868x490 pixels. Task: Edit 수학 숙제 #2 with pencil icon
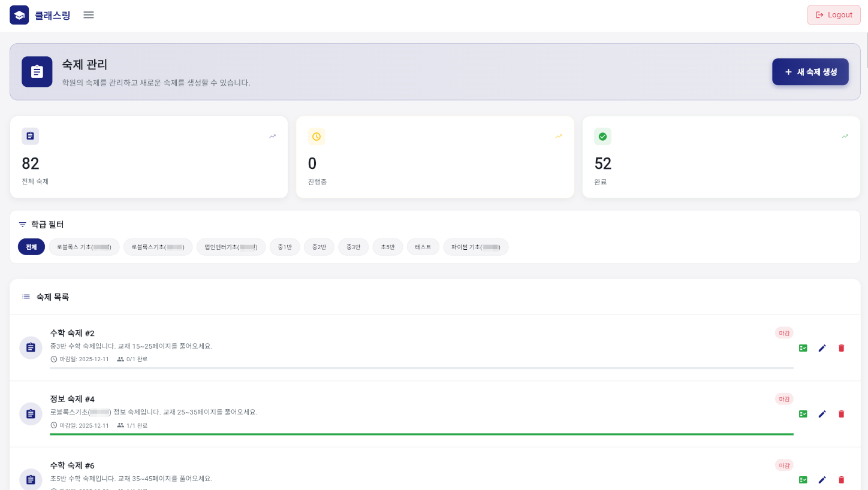point(822,348)
